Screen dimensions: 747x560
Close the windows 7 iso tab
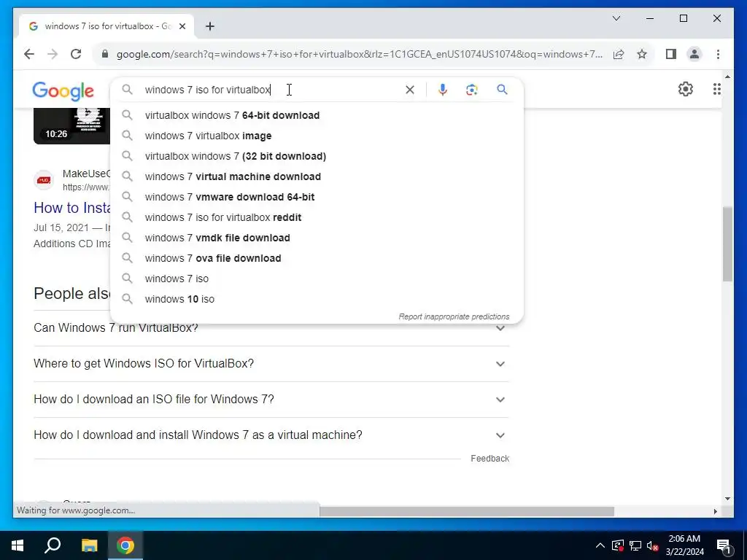[x=182, y=26]
